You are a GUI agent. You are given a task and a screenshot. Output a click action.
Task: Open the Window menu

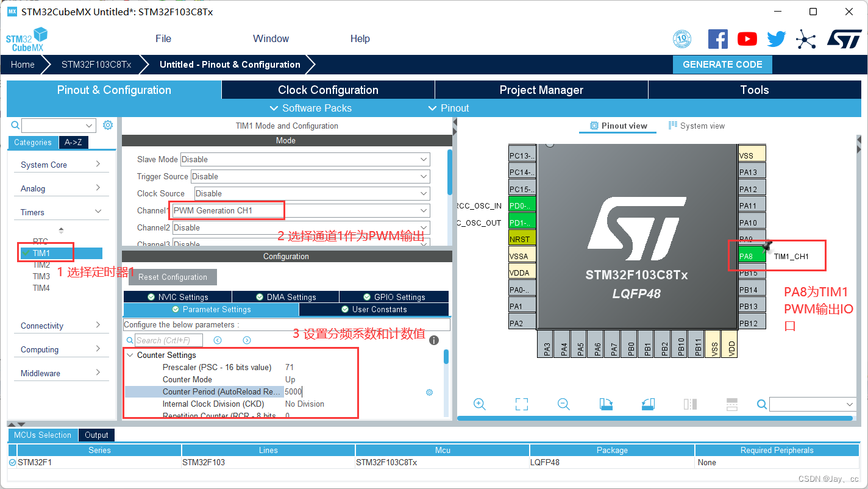tap(271, 38)
